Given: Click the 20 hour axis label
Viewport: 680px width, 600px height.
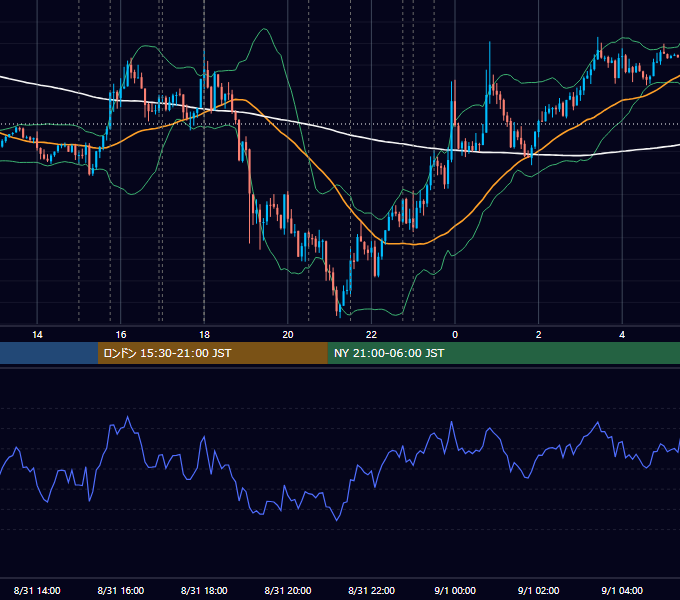Looking at the screenshot, I should (288, 335).
